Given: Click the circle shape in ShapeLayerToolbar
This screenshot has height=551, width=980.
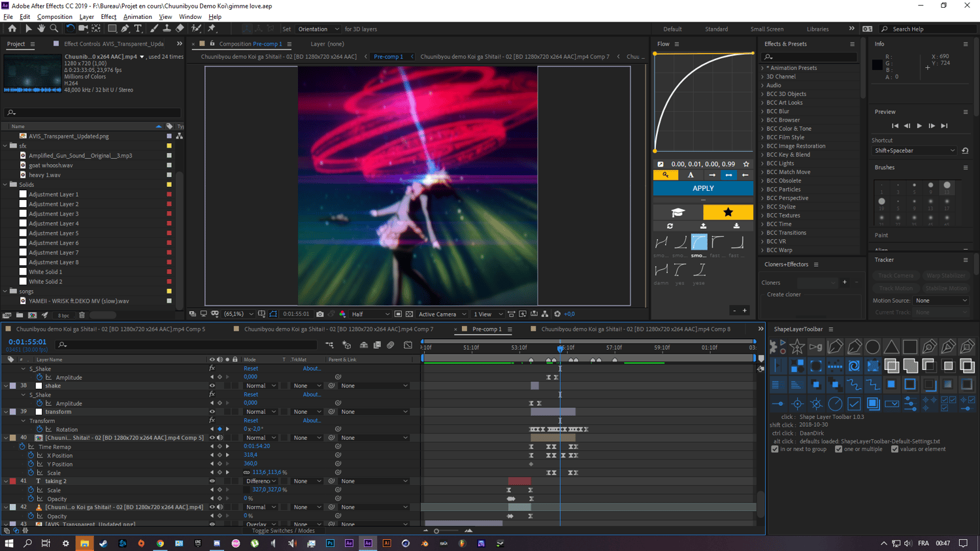Looking at the screenshot, I should [872, 347].
